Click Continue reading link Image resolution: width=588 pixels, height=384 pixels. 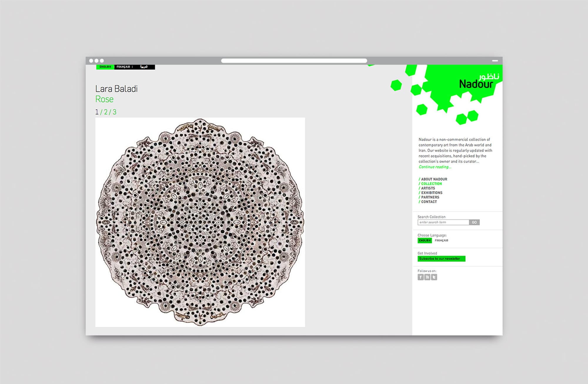point(435,167)
